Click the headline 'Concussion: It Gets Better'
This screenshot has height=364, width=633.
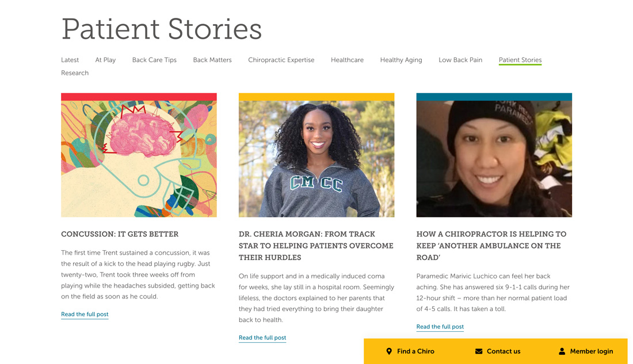120,234
